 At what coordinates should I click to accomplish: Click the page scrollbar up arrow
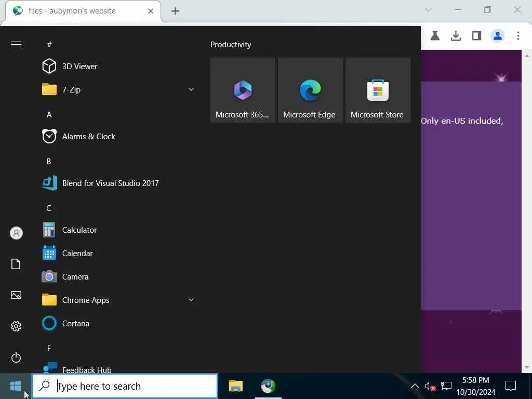[x=527, y=56]
